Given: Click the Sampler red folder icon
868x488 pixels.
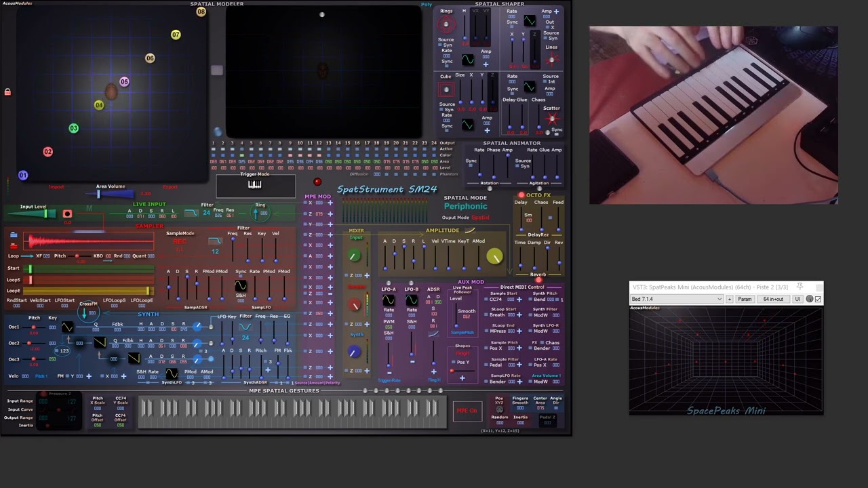Looking at the screenshot, I should 14,246.
